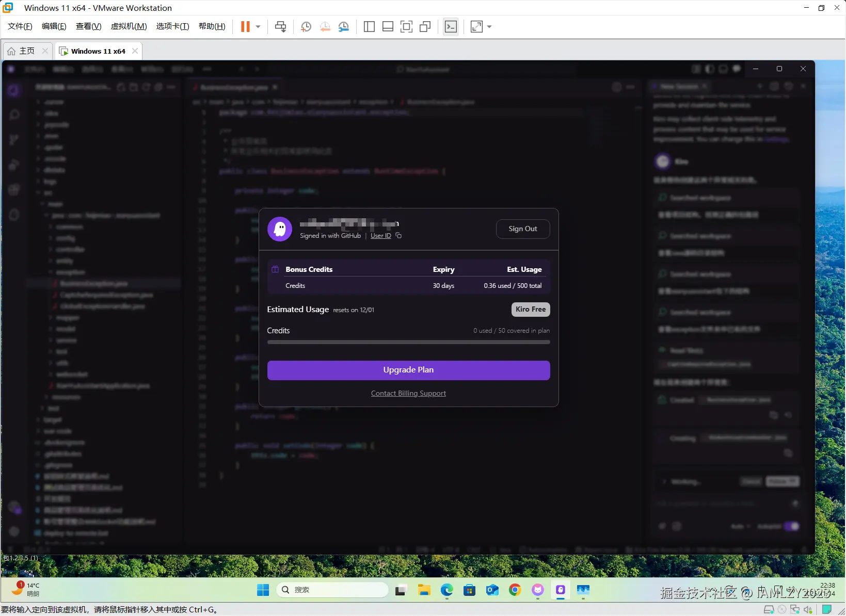Open the 文件(F) menu
Screen dimensions: 846x616
20,26
